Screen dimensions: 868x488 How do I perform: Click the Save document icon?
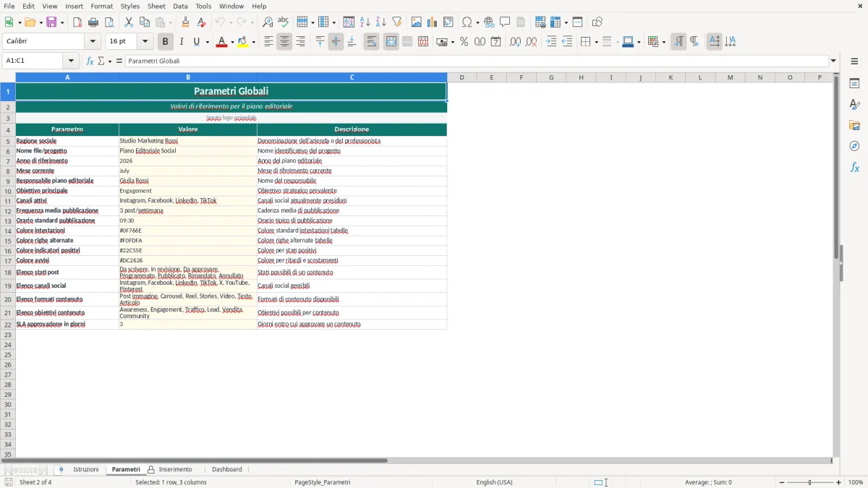[x=51, y=22]
